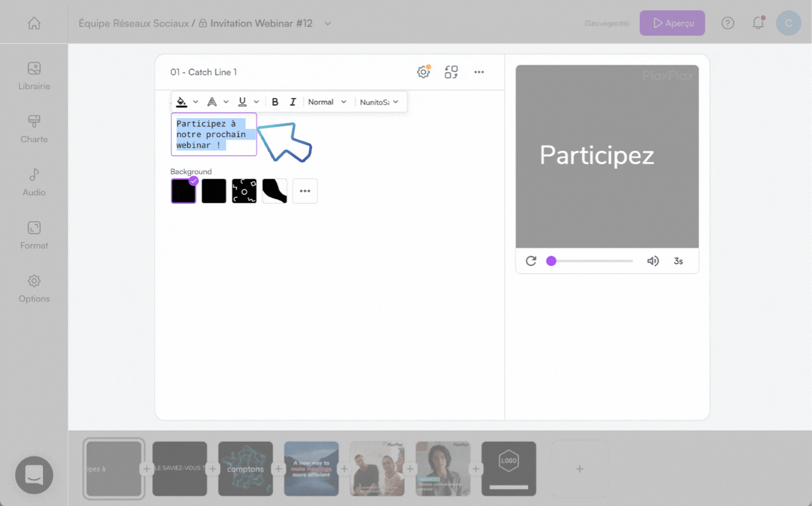Toggle bold formatting
This screenshot has height=506, width=812.
[x=275, y=102]
